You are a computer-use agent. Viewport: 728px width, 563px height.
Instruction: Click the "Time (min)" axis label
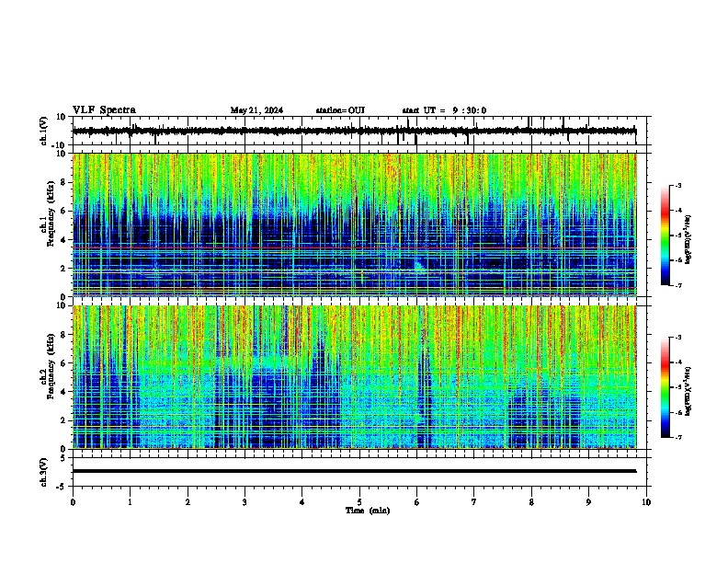coord(368,511)
